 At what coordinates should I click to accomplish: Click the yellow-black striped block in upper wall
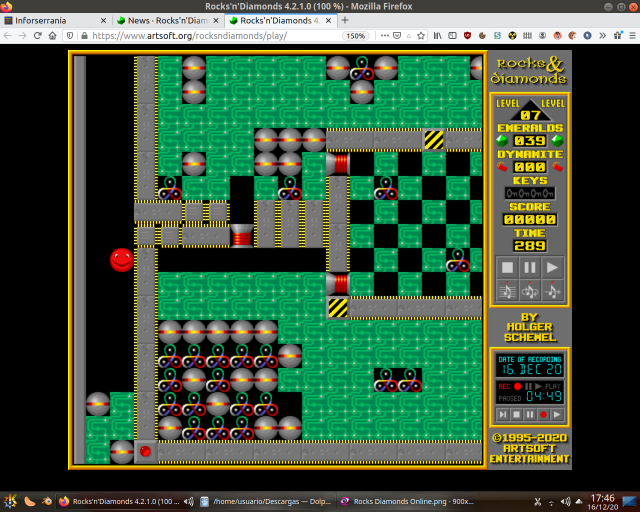point(433,140)
